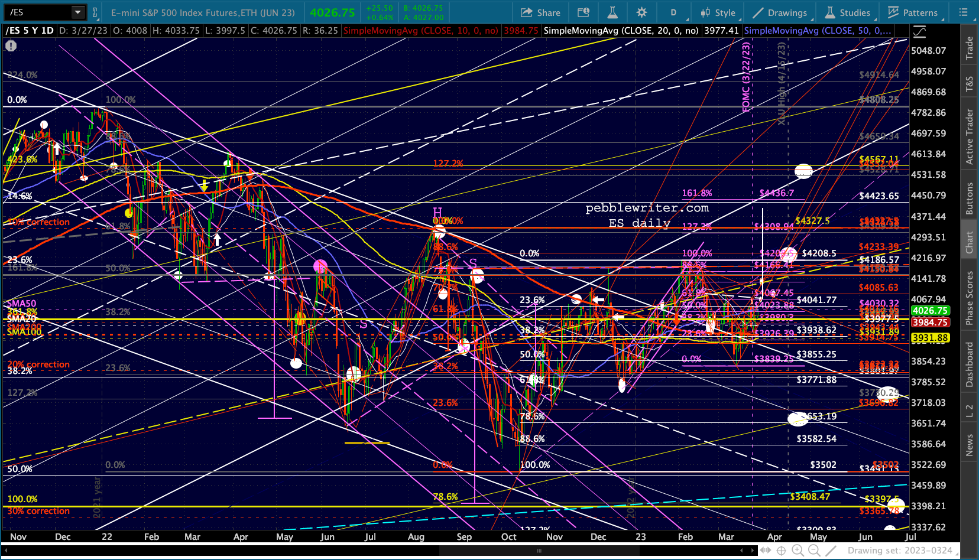Image resolution: width=979 pixels, height=560 pixels.
Task: Open the Patterns menu button
Action: click(913, 12)
